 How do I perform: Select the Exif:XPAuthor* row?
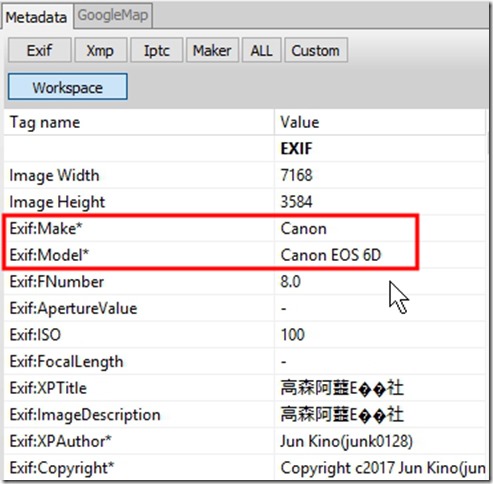click(245, 441)
